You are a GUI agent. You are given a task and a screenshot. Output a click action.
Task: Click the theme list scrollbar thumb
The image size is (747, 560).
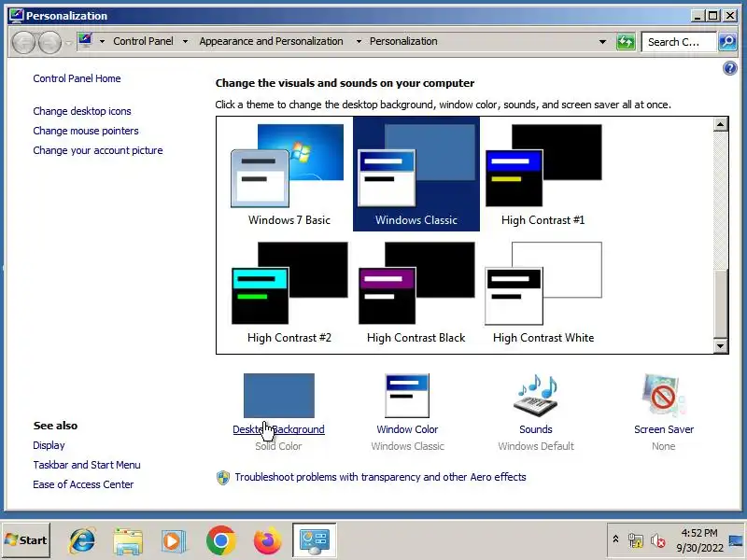coord(720,304)
